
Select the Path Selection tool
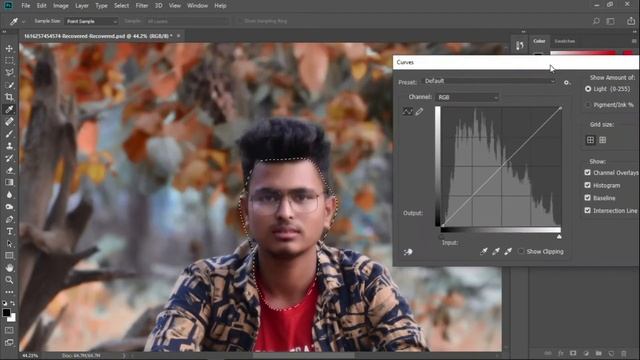tap(9, 244)
